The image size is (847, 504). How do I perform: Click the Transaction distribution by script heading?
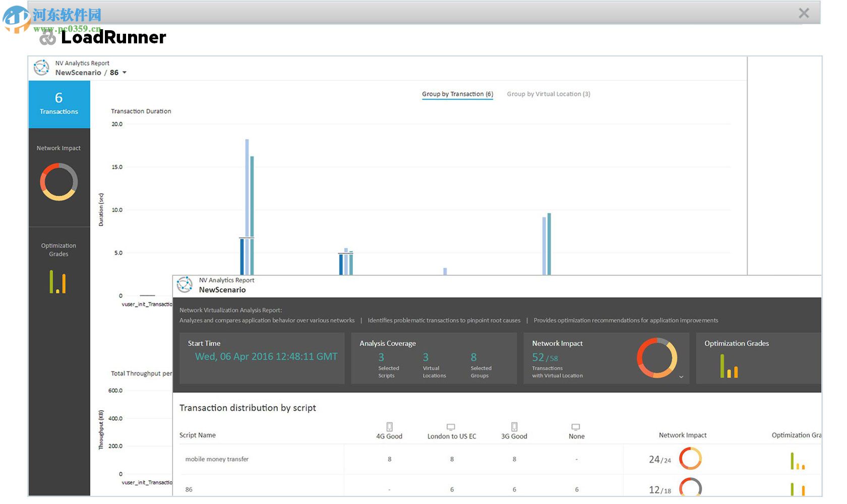pos(248,408)
